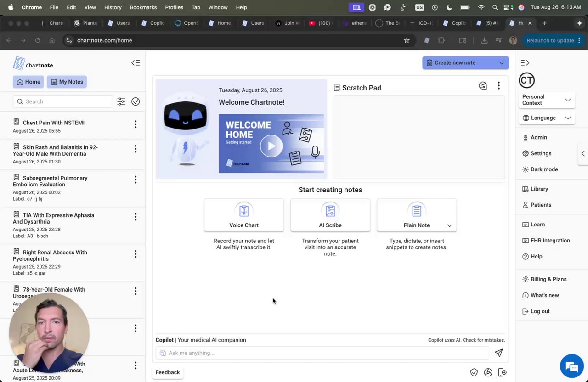Open options menu for Skin Rash And Balanitis note
The width and height of the screenshot is (588, 382).
[136, 149]
